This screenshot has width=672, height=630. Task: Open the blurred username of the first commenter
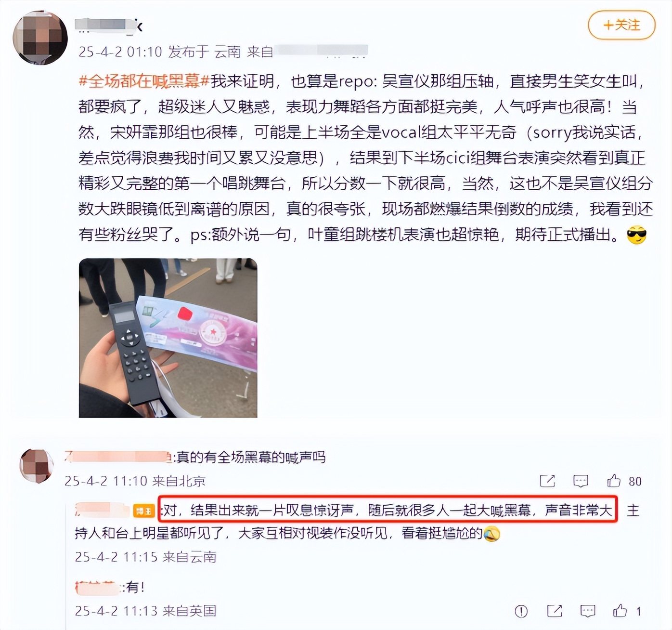(119, 457)
